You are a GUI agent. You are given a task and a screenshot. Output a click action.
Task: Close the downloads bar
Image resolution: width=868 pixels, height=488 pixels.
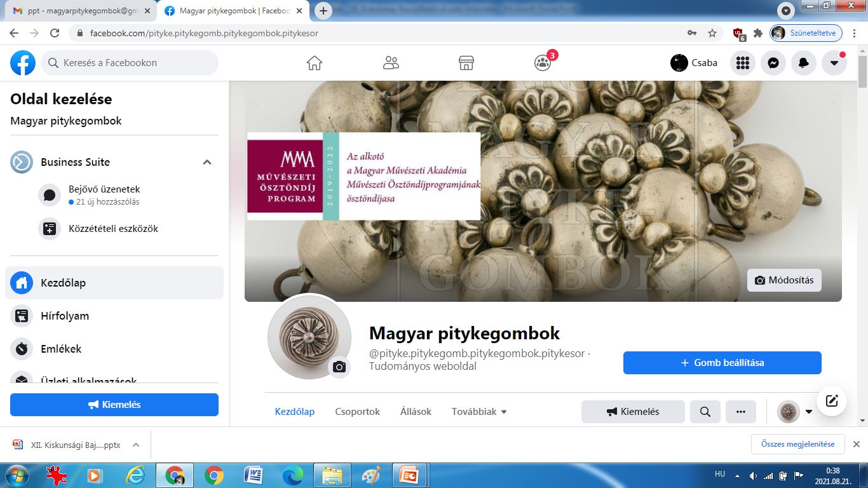[x=856, y=444]
